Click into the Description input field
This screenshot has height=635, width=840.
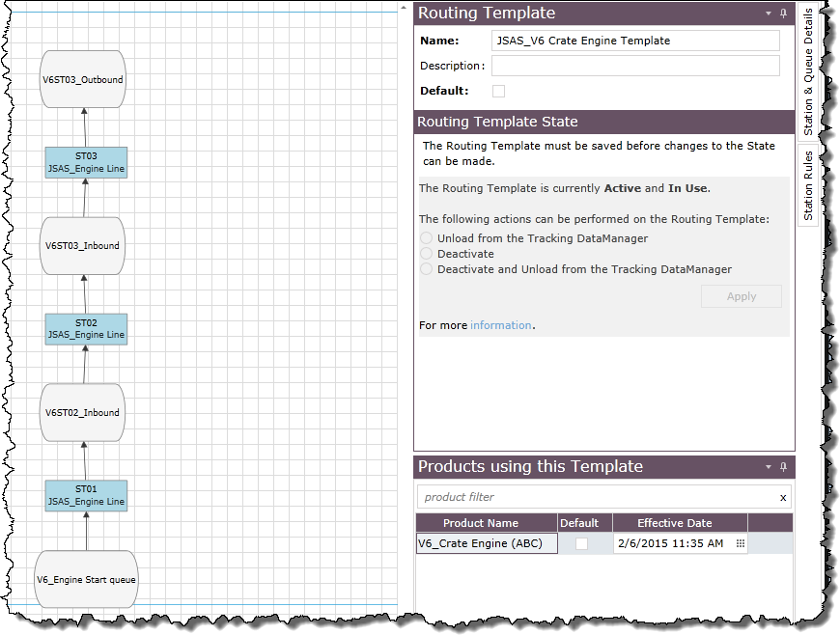click(635, 66)
